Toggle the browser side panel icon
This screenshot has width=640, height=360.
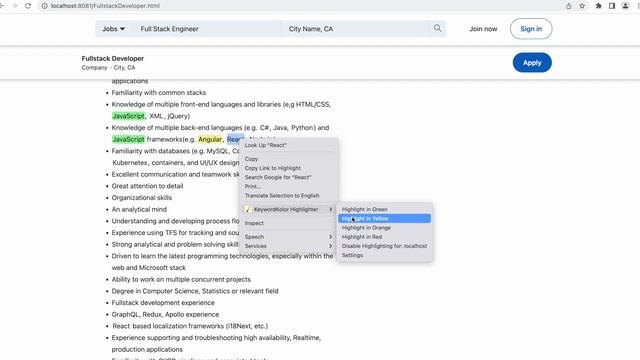pos(612,6)
